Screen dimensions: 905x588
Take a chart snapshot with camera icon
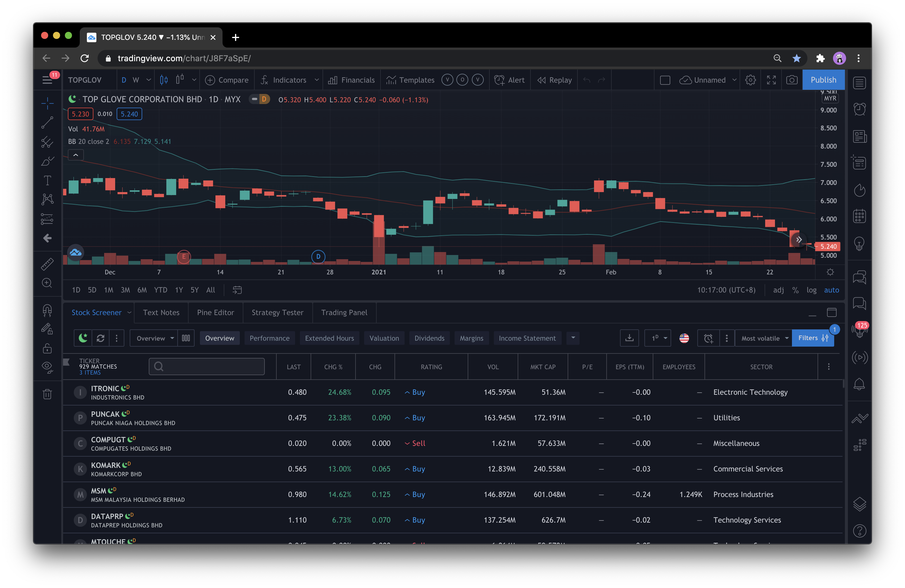[x=792, y=80]
